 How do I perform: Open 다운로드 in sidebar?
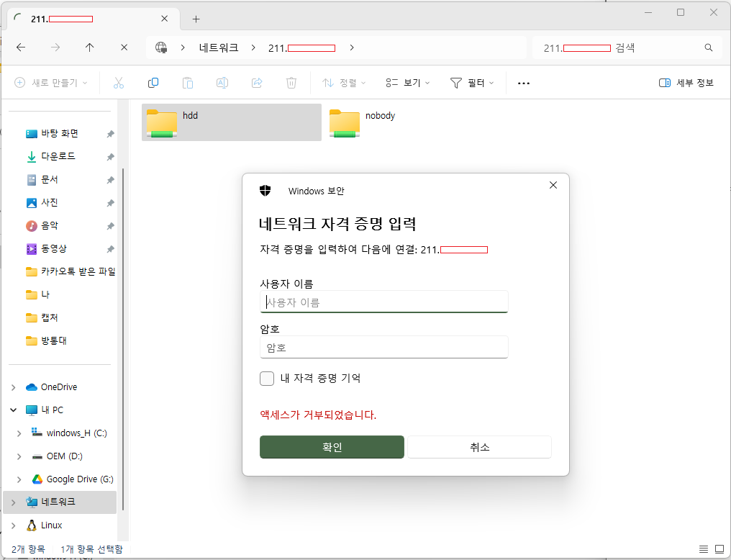(58, 156)
